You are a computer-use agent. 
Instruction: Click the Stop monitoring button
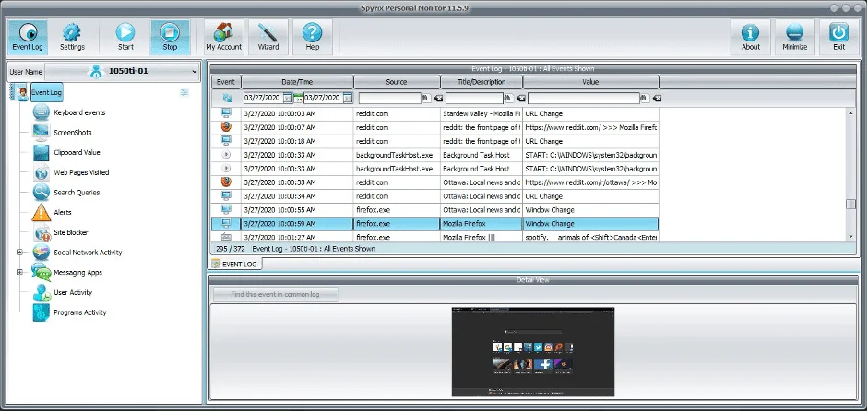170,37
